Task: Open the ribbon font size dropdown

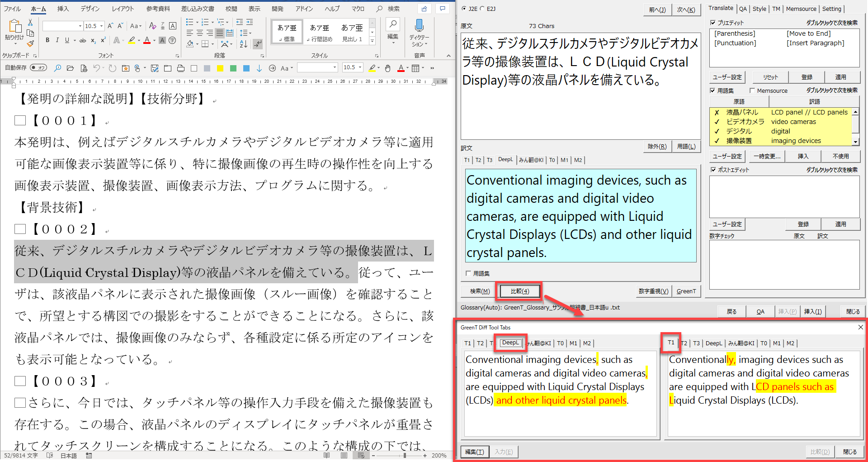Action: (x=102, y=26)
